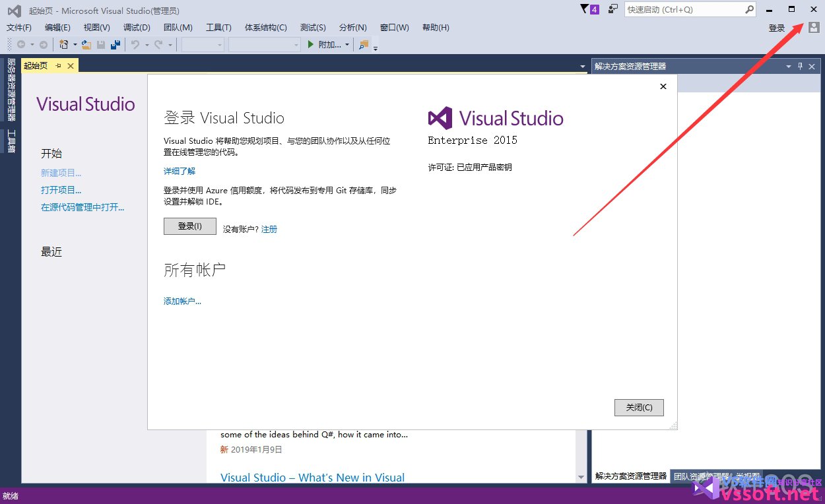Screen dimensions: 825x504
Task: Open the document tab list dropdown
Action: [582, 66]
